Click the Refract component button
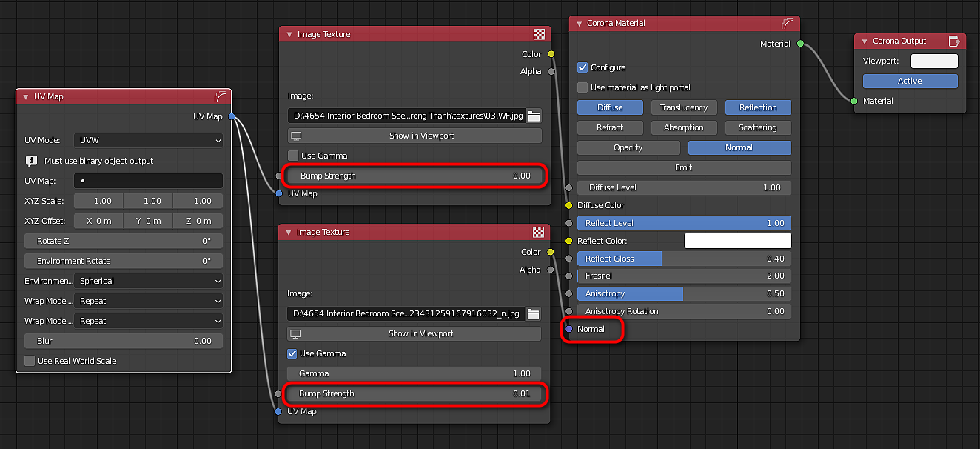This screenshot has height=449, width=980. pyautogui.click(x=610, y=127)
